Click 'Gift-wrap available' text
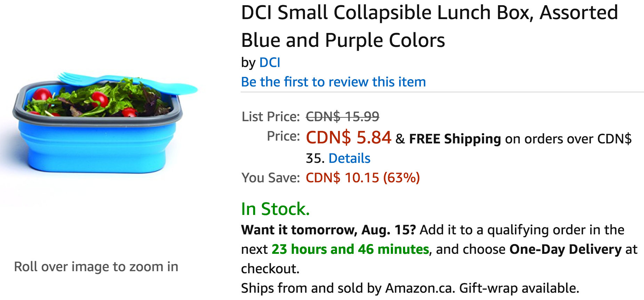This screenshot has width=644, height=300. pos(519,288)
